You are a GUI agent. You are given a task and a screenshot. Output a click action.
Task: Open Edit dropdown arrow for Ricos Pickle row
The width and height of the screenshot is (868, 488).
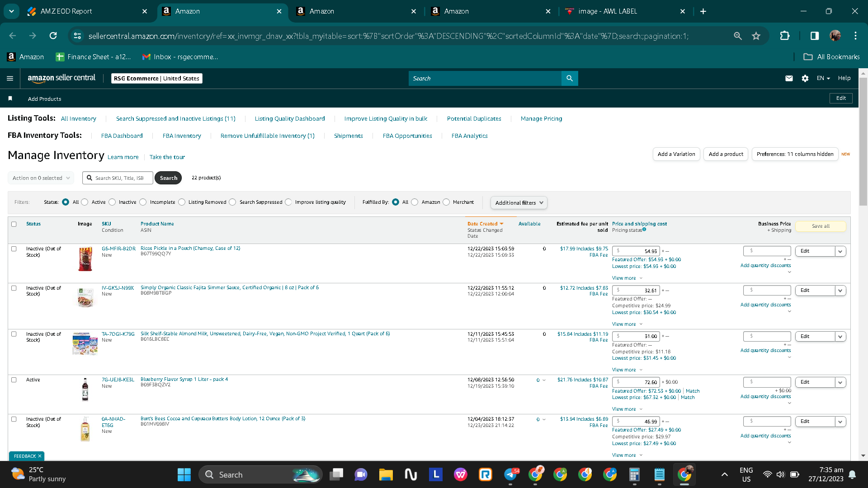(x=840, y=251)
